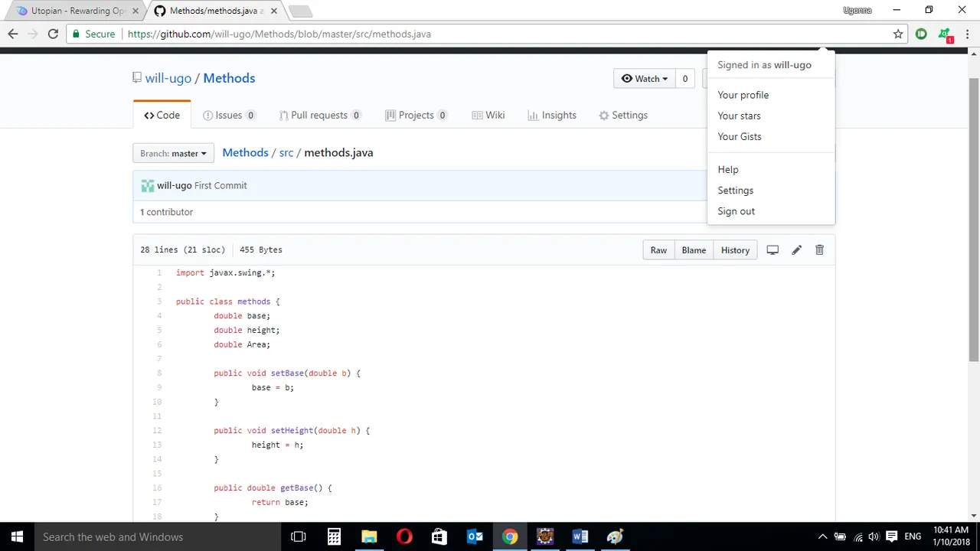The height and width of the screenshot is (551, 980).
Task: Show hidden system tray icons
Action: (x=823, y=536)
